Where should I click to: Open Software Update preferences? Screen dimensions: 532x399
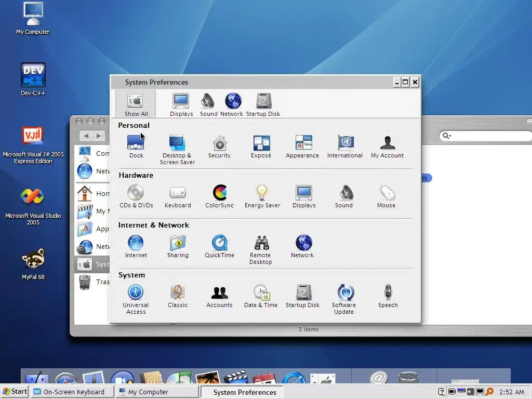(x=344, y=300)
